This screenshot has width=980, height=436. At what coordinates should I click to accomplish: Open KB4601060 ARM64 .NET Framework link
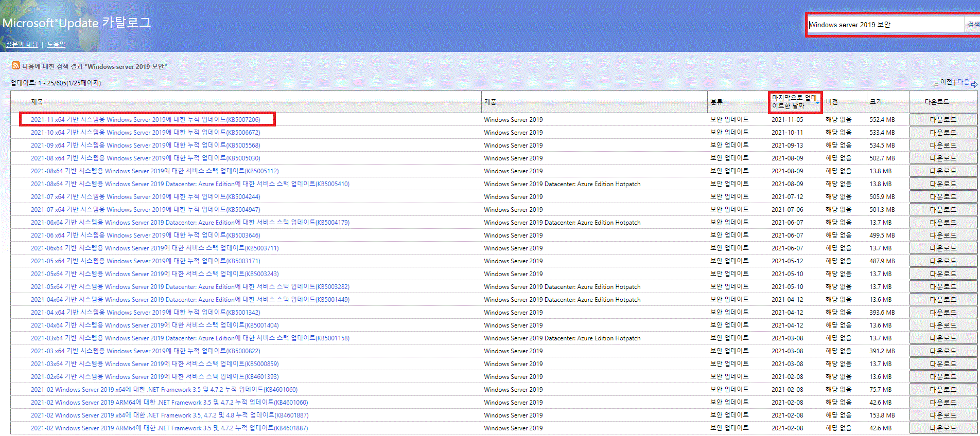[x=169, y=402]
